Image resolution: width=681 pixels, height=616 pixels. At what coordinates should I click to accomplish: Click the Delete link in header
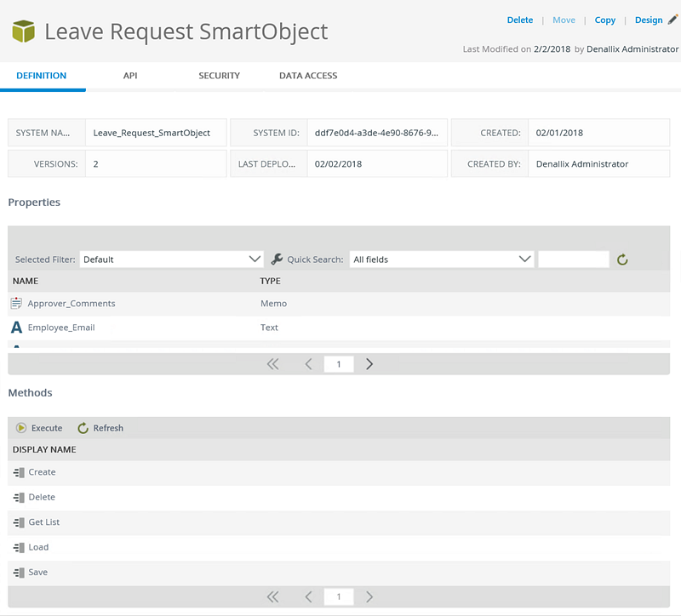point(520,20)
